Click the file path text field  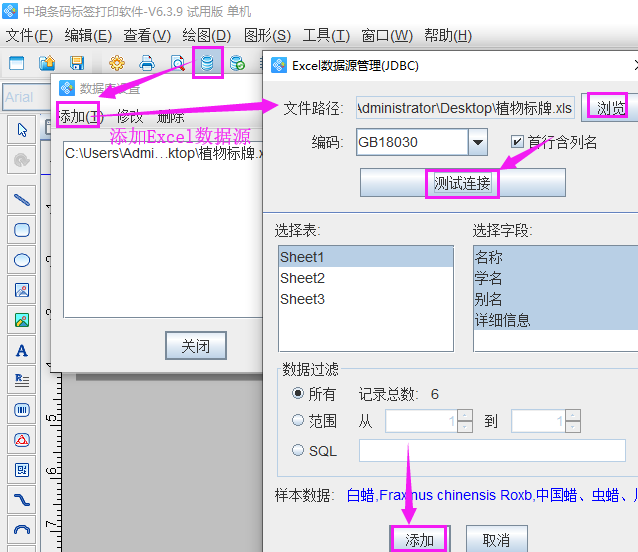pos(465,108)
